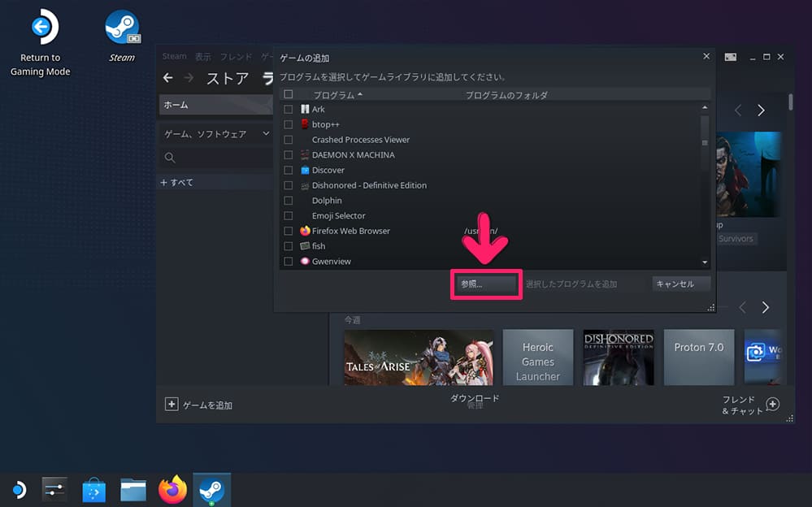Click the scroll down arrow of program list
The image size is (812, 507).
[x=705, y=262]
